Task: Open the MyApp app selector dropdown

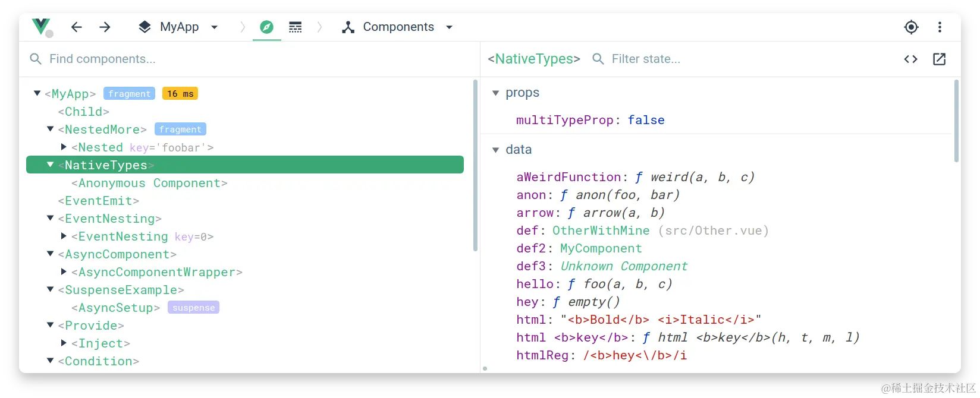Action: tap(178, 27)
